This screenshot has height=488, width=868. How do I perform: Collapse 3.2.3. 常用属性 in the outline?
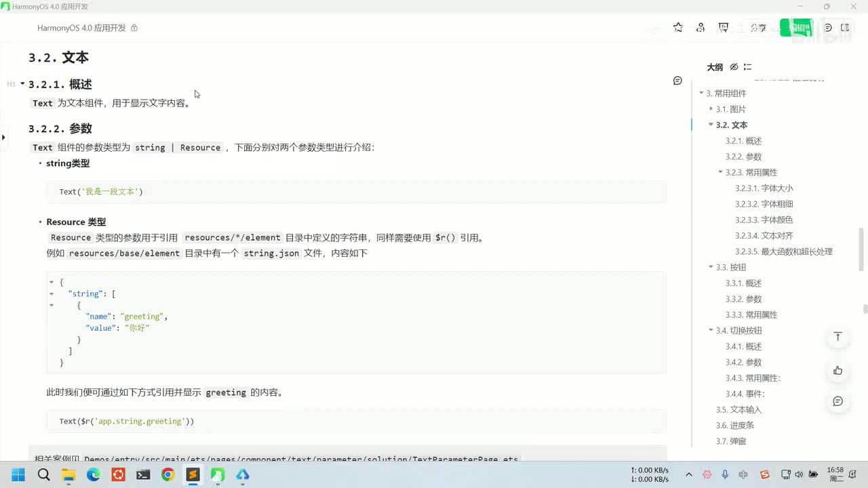[721, 172]
